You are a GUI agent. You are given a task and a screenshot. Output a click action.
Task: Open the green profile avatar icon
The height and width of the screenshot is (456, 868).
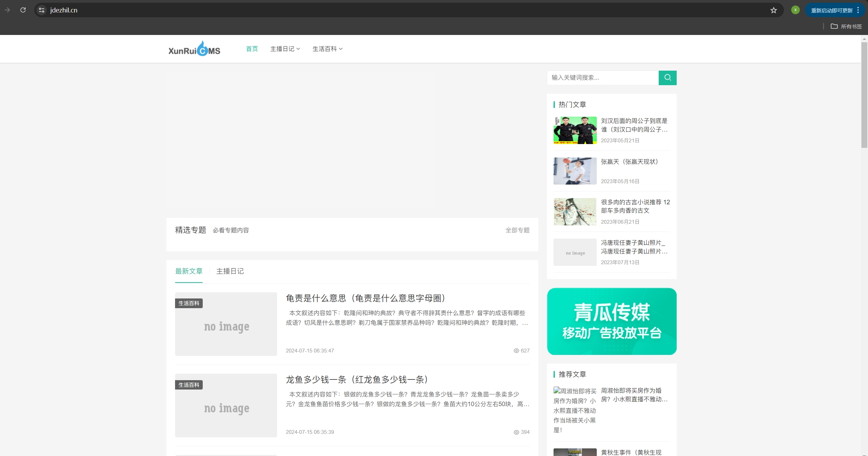coord(795,10)
